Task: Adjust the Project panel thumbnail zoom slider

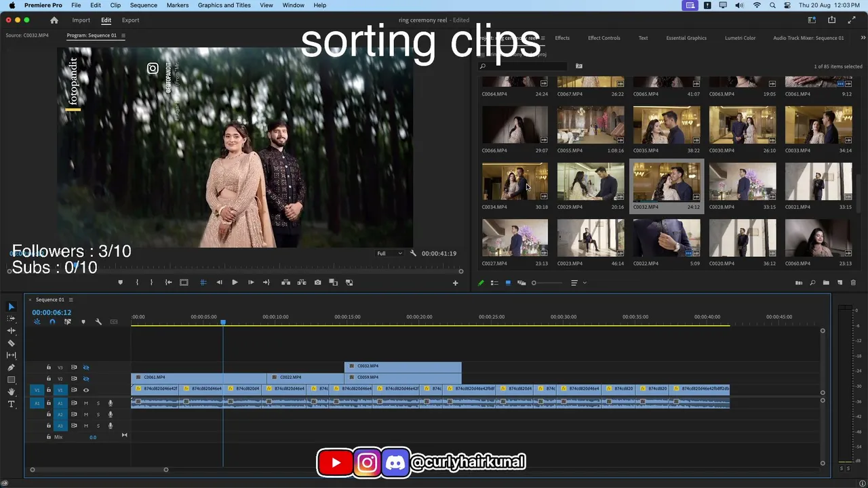Action: click(x=549, y=283)
